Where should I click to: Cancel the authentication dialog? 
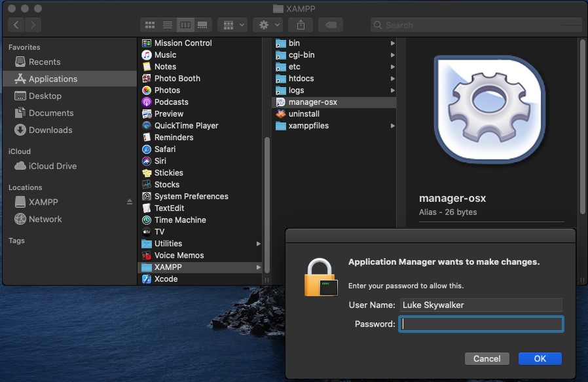click(487, 358)
